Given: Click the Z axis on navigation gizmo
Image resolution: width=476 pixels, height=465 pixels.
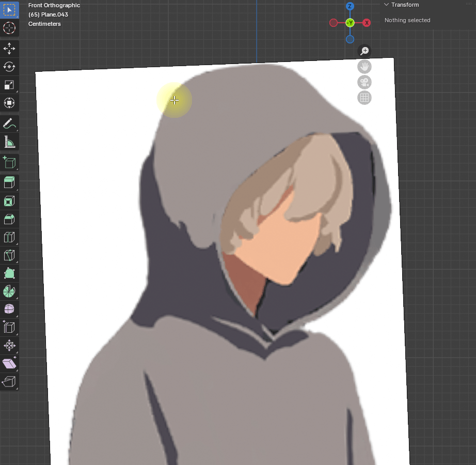Looking at the screenshot, I should [350, 6].
